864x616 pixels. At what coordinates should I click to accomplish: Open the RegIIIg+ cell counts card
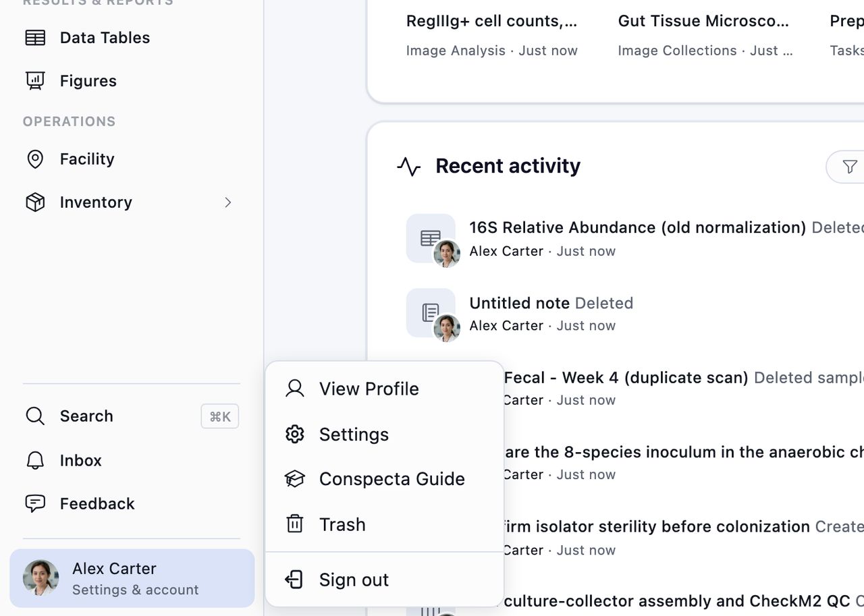point(492,35)
